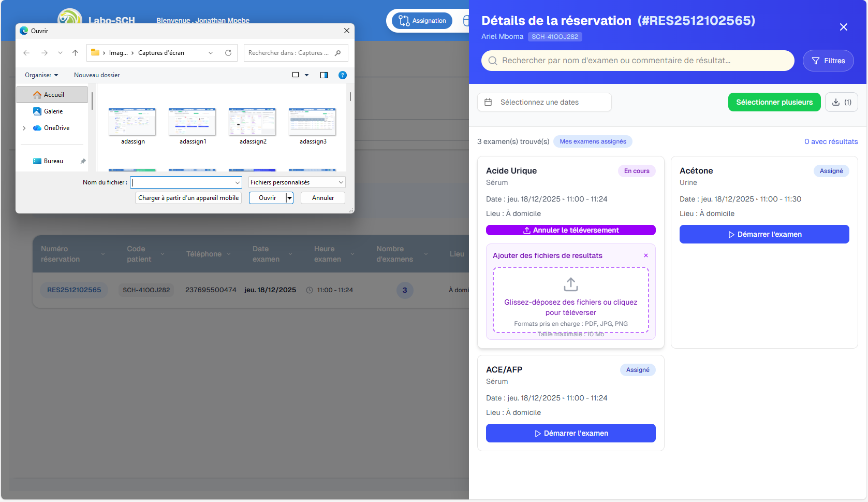This screenshot has height=502, width=868.
Task: Open the Fichiers personnalisés file type dropdown
Action: coord(297,182)
